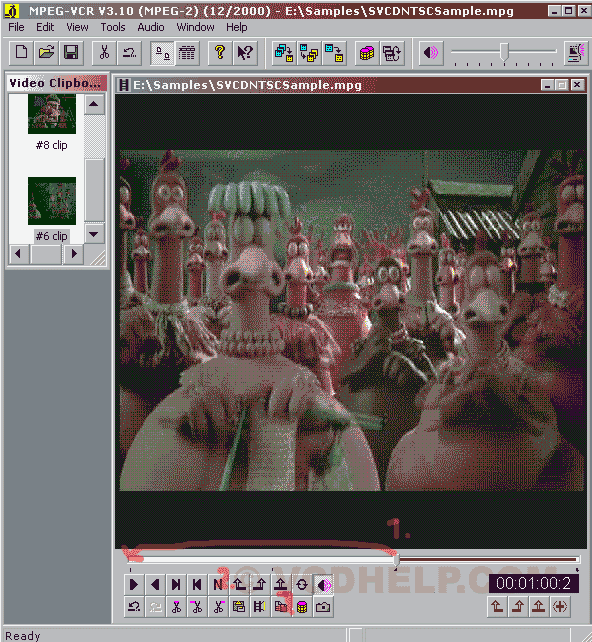
Task: Toggle the pink audio speaker button in playback row
Action: pyautogui.click(x=323, y=584)
